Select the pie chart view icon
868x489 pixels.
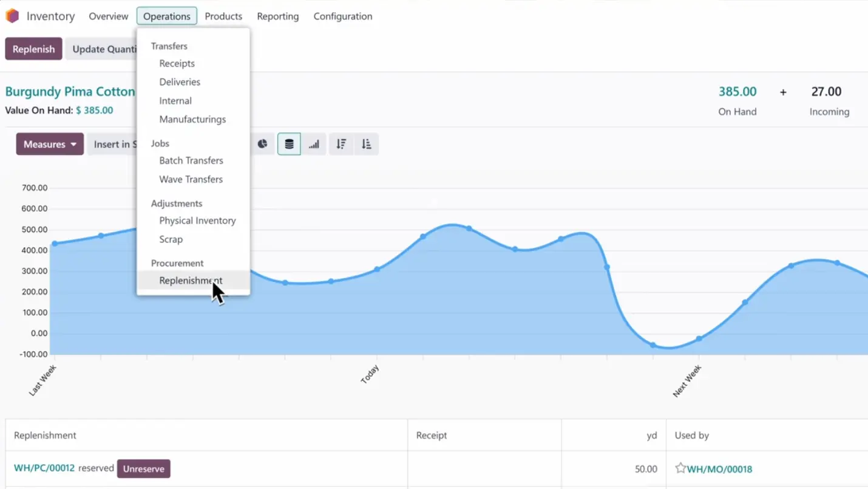262,144
